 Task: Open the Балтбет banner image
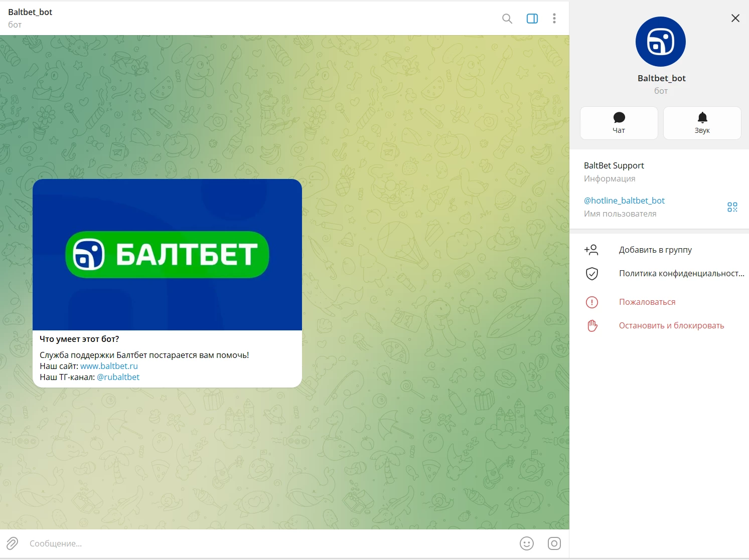(167, 255)
